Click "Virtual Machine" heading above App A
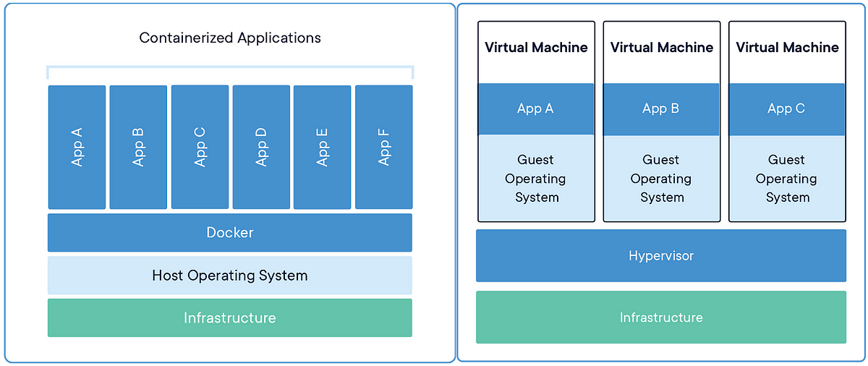This screenshot has width=868, height=366. (536, 48)
